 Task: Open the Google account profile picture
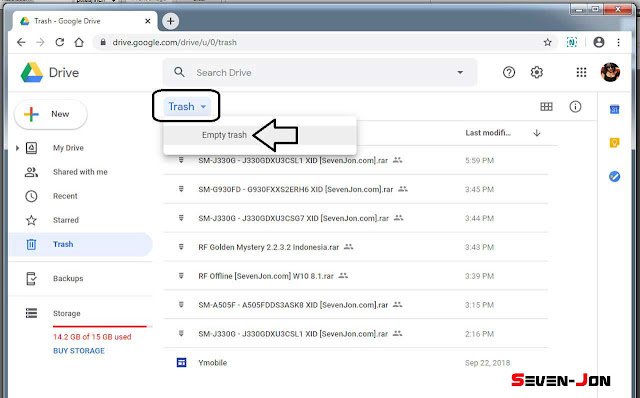[610, 72]
